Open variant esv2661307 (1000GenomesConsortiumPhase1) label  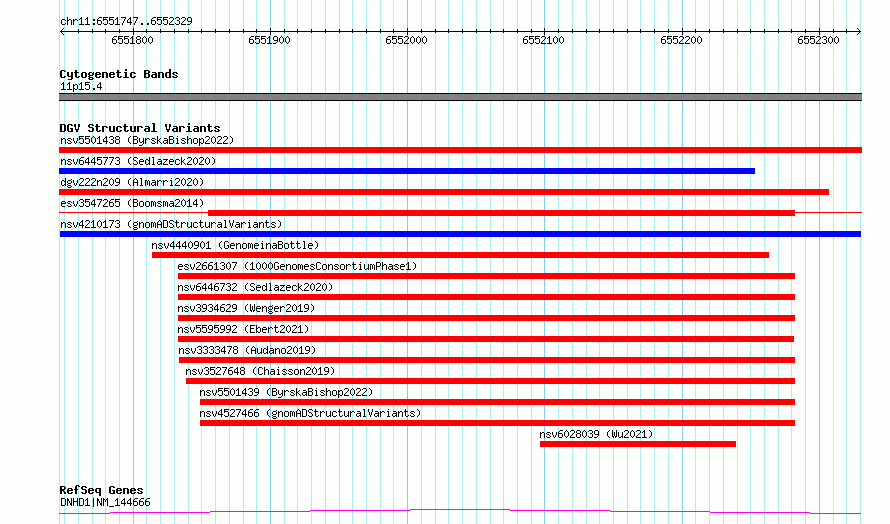pyautogui.click(x=297, y=266)
